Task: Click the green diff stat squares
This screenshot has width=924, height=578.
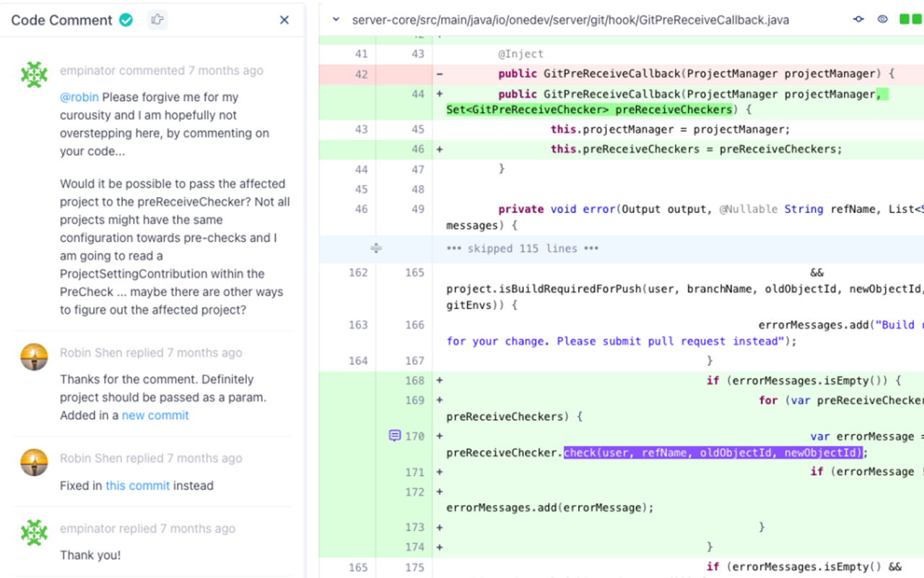Action: (911, 20)
